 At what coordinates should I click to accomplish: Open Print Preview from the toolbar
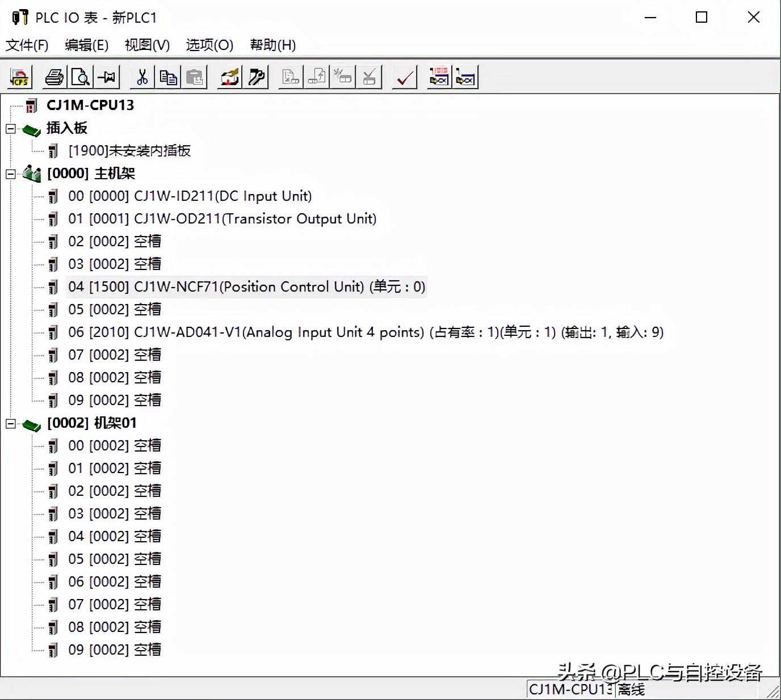click(81, 77)
